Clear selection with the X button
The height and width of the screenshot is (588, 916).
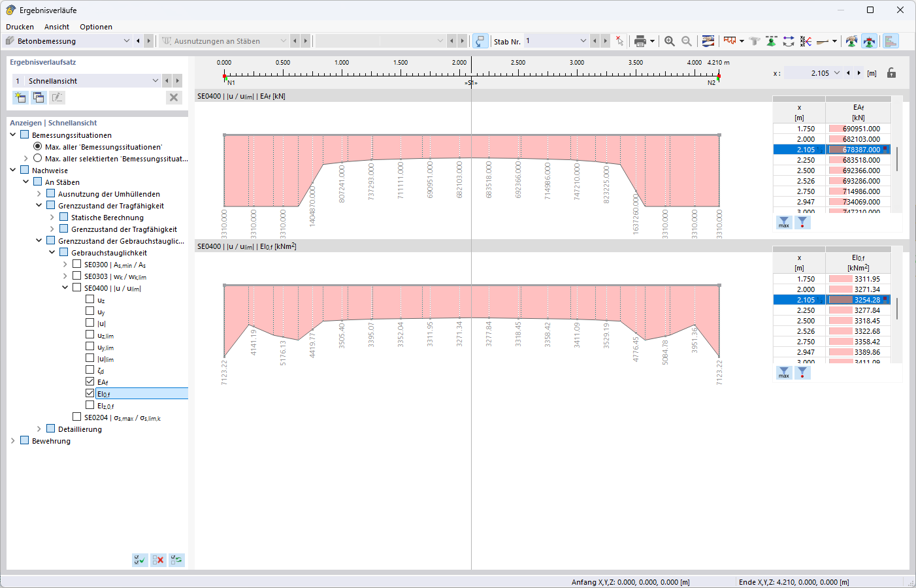173,97
